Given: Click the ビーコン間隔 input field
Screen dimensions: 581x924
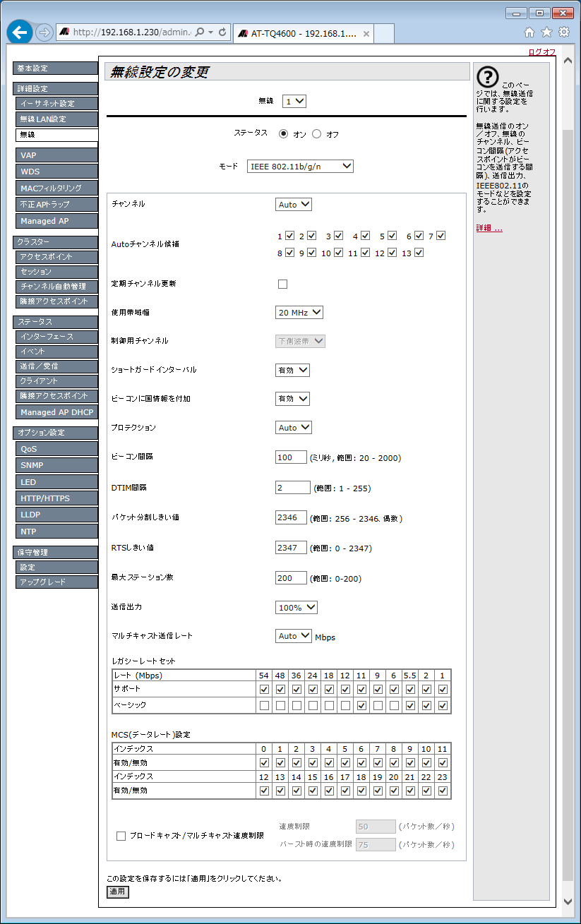Looking at the screenshot, I should [291, 457].
